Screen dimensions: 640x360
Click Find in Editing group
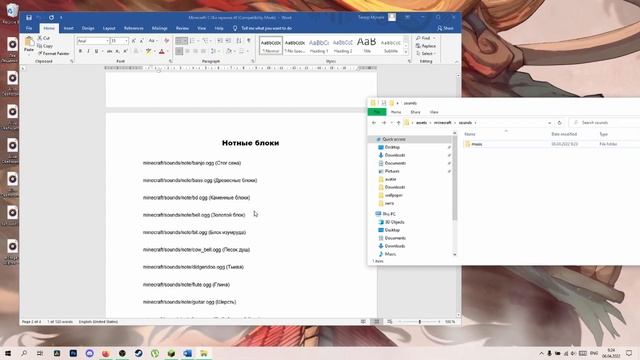point(423,38)
